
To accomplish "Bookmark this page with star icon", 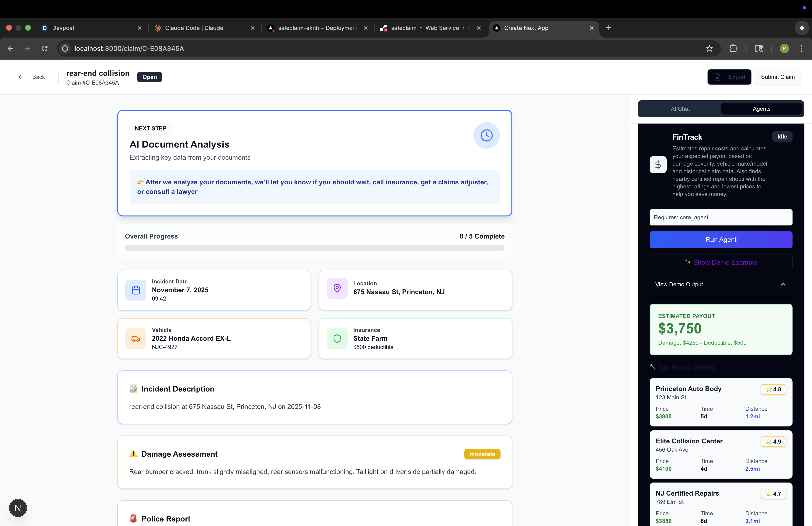I will [x=709, y=48].
